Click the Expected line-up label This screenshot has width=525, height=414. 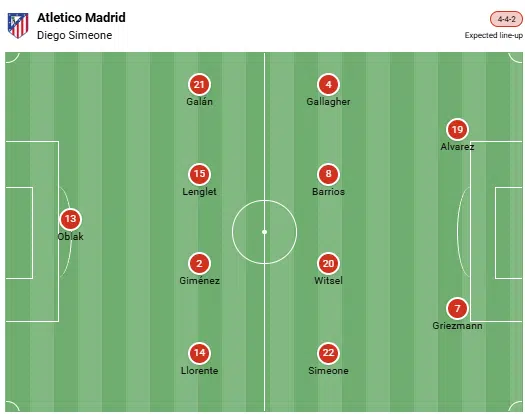click(x=494, y=35)
